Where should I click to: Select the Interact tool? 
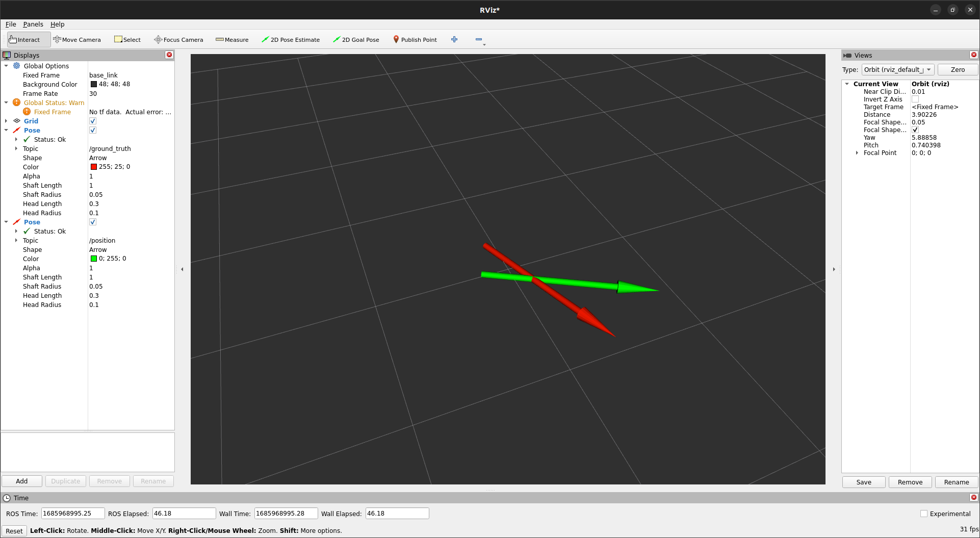[28, 39]
